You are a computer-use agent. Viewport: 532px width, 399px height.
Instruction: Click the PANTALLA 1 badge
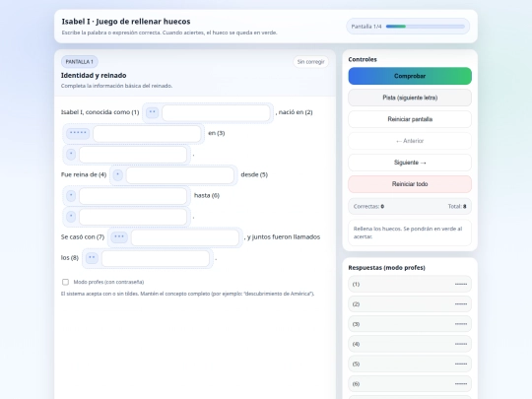(80, 62)
